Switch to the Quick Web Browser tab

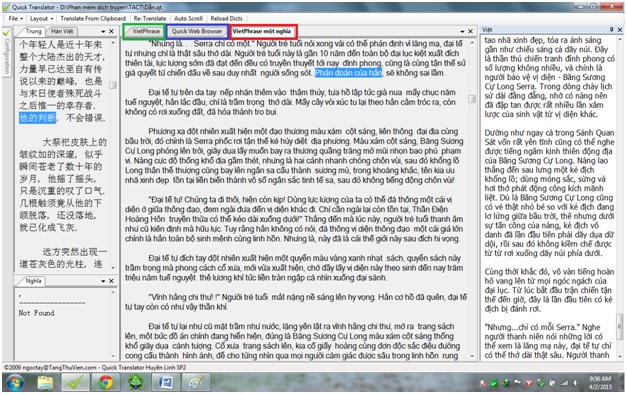pyautogui.click(x=197, y=31)
